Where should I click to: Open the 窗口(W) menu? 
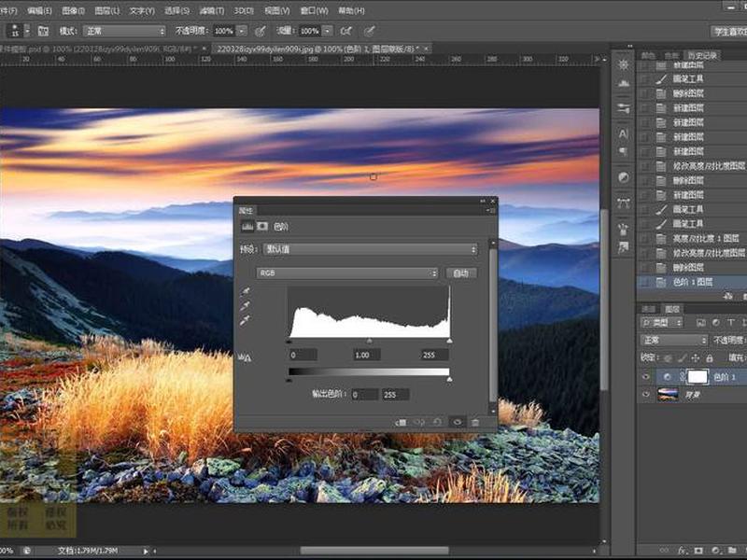(315, 10)
